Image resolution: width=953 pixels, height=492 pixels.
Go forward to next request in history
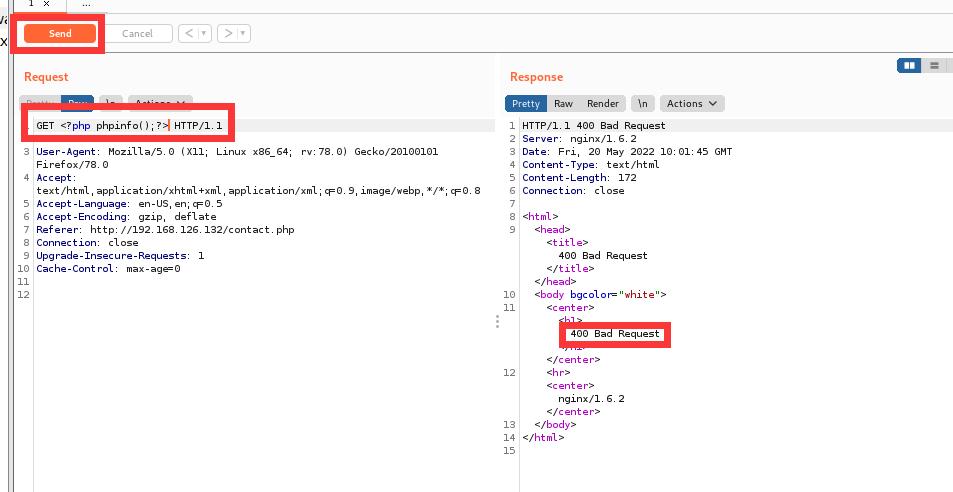tap(228, 34)
